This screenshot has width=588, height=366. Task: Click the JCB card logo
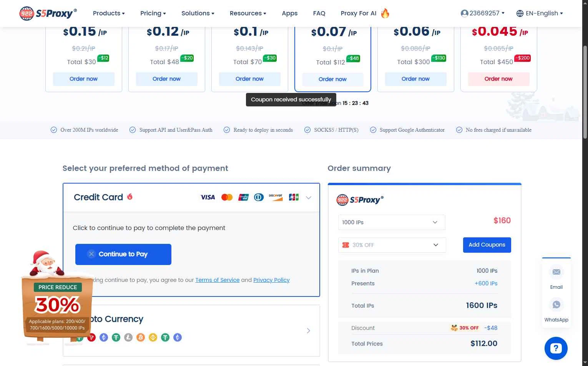pyautogui.click(x=294, y=197)
